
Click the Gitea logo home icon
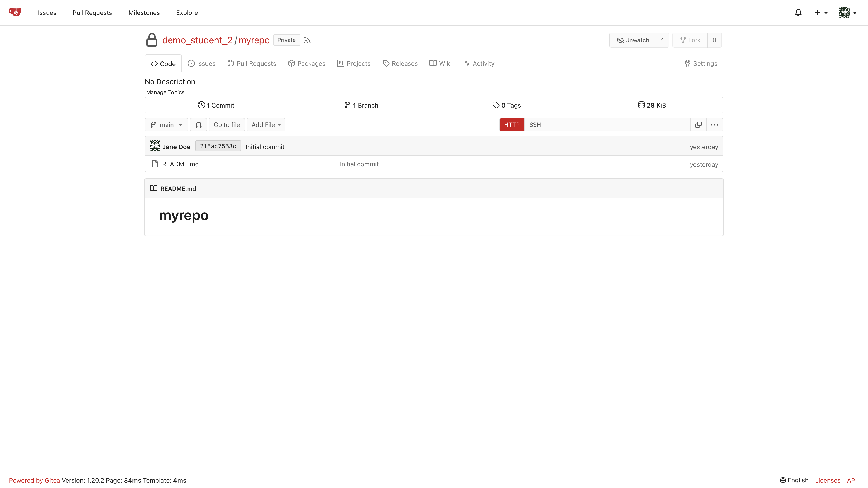(x=15, y=12)
